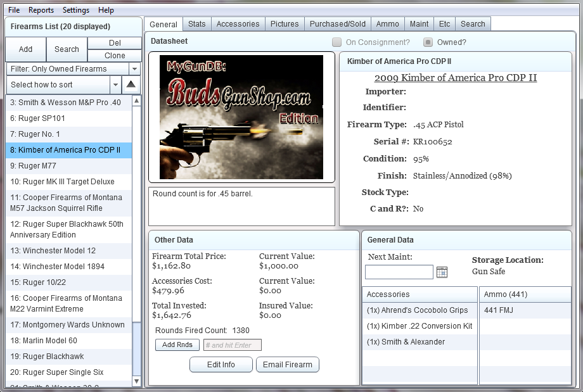Click the Add Rnds button
The height and width of the screenshot is (392, 583).
pos(177,345)
